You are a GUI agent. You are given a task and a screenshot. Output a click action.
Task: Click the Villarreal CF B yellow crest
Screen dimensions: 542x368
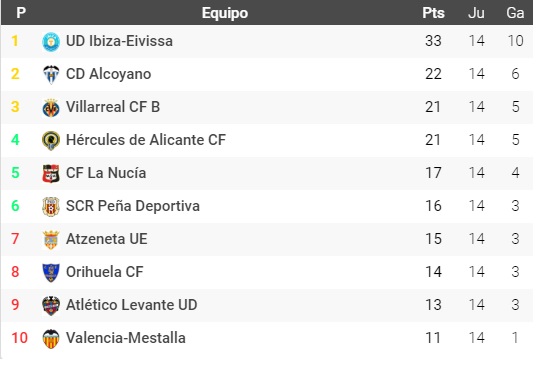pyautogui.click(x=51, y=107)
